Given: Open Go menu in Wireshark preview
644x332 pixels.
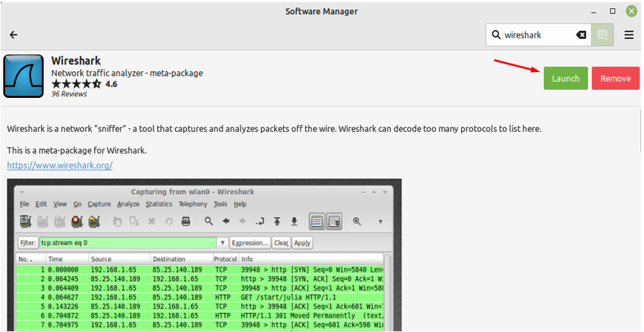Looking at the screenshot, I should 78,204.
